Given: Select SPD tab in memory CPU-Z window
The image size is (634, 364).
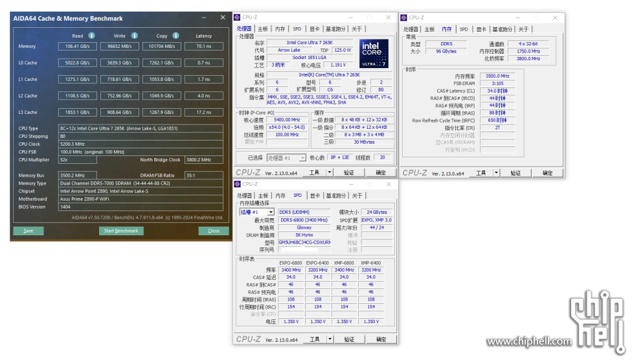Looking at the screenshot, I should tap(464, 30).
